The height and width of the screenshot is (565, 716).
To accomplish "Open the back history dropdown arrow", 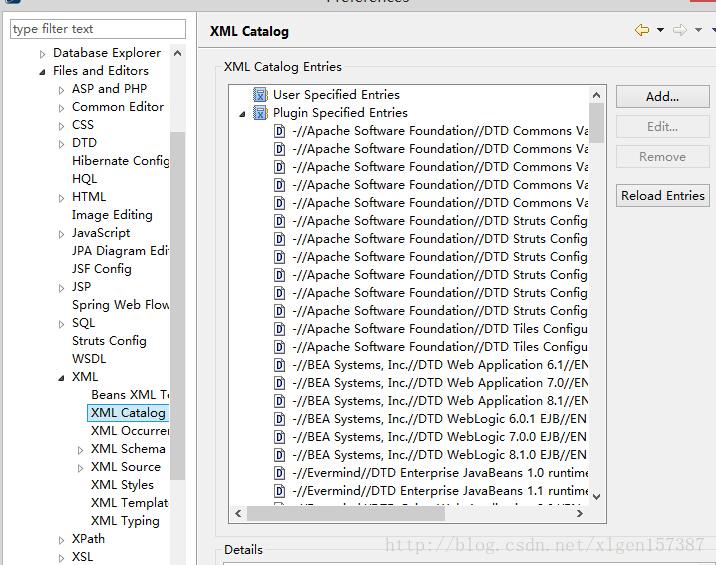I will click(661, 31).
